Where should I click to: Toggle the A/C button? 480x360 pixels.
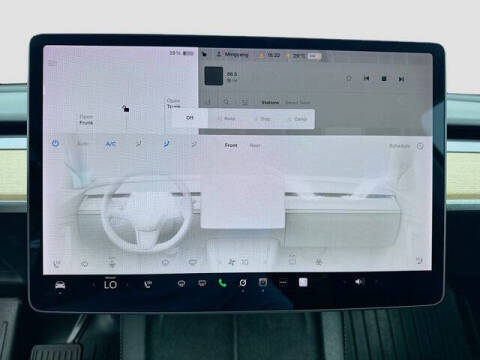click(110, 144)
